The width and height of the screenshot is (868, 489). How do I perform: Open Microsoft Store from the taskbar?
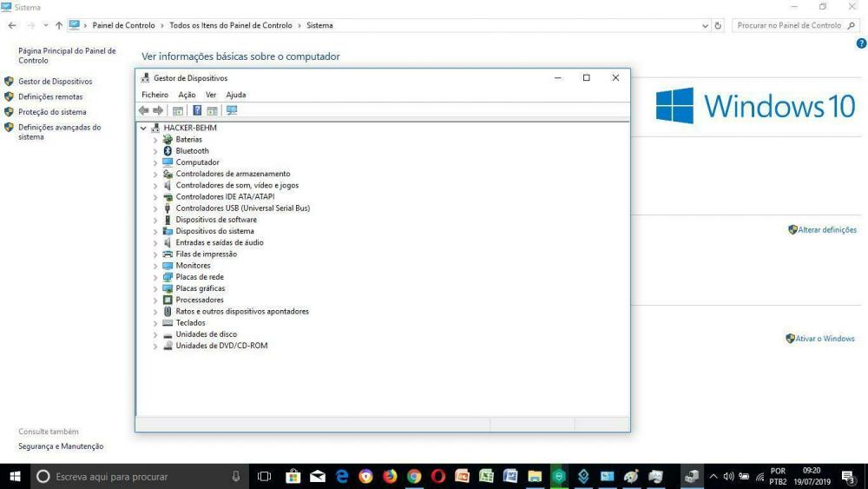tap(293, 476)
